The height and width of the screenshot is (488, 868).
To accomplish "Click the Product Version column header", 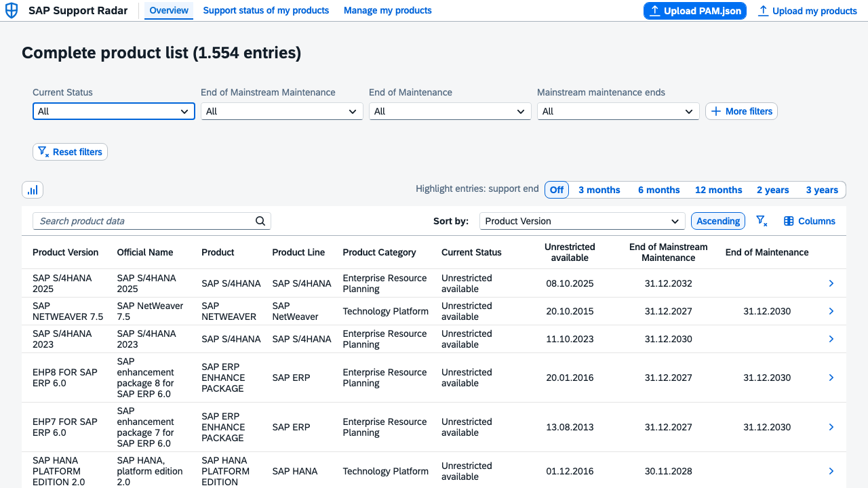I will point(66,252).
